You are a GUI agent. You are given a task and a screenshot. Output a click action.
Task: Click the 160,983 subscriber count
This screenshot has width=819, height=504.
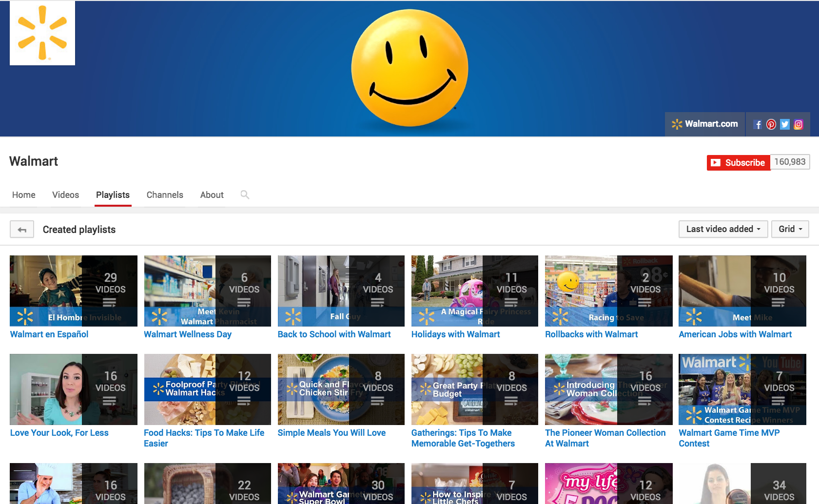[x=790, y=162]
